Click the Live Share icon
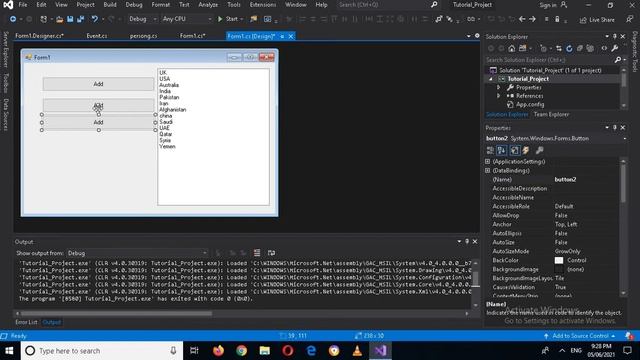Screen dimensions: 640x360 tap(583, 20)
